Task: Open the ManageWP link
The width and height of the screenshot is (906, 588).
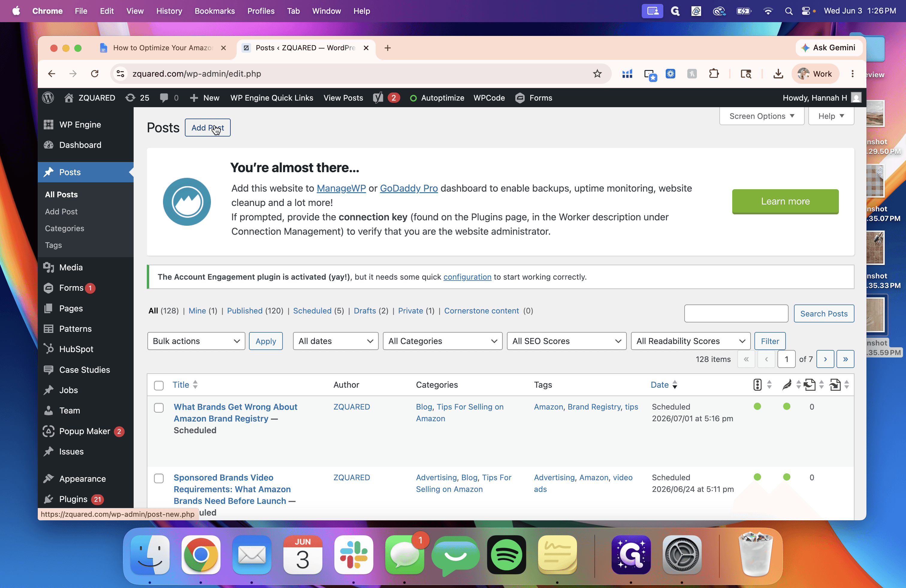Action: (x=341, y=188)
